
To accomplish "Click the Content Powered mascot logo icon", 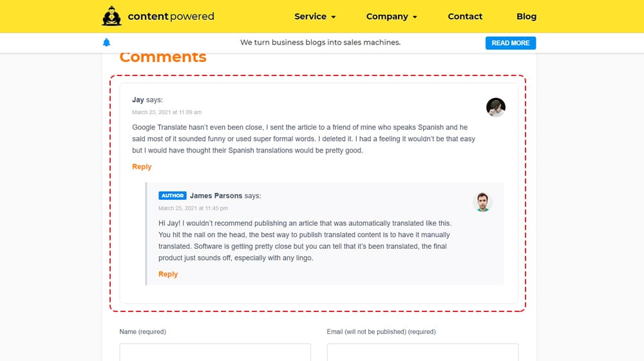I will click(111, 16).
